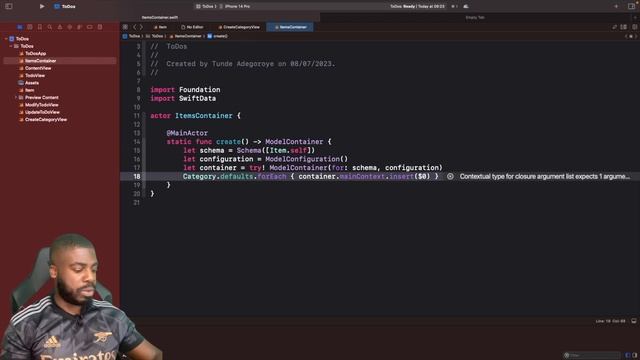
Task: Show the Test navigator
Action: point(70,27)
